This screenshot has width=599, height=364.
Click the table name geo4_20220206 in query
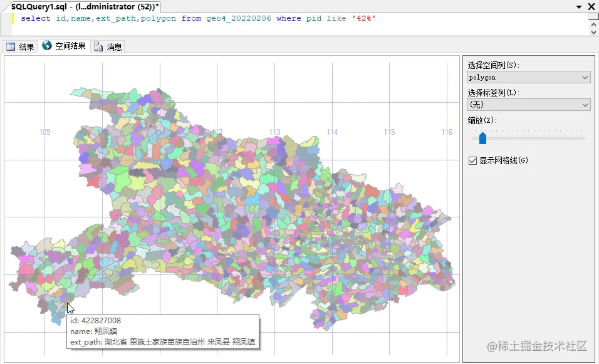pyautogui.click(x=239, y=18)
